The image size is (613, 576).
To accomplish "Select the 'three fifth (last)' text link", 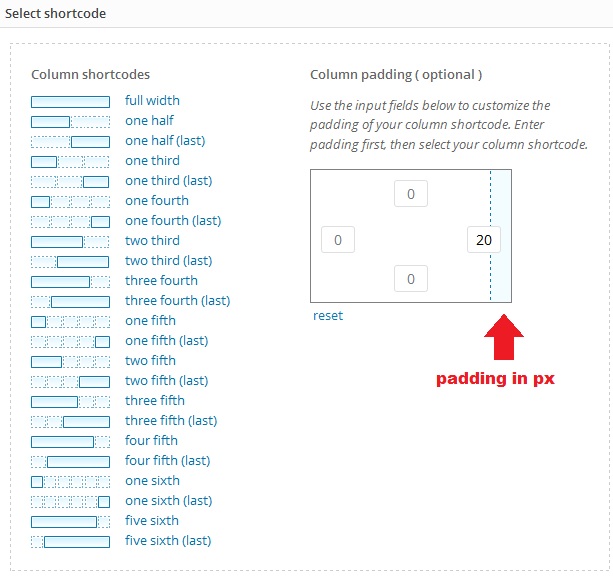I will pos(171,421).
